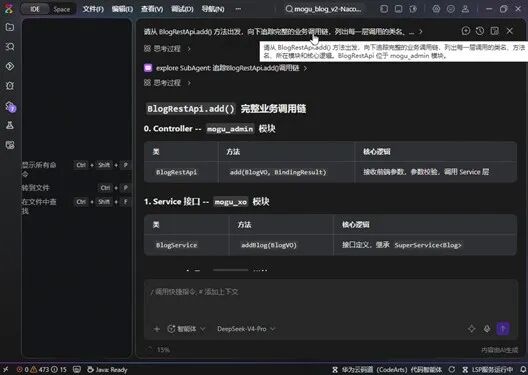This screenshot has height=375, width=528.
Task: Click the CodeArts logo at top-left
Action: pos(8,9)
